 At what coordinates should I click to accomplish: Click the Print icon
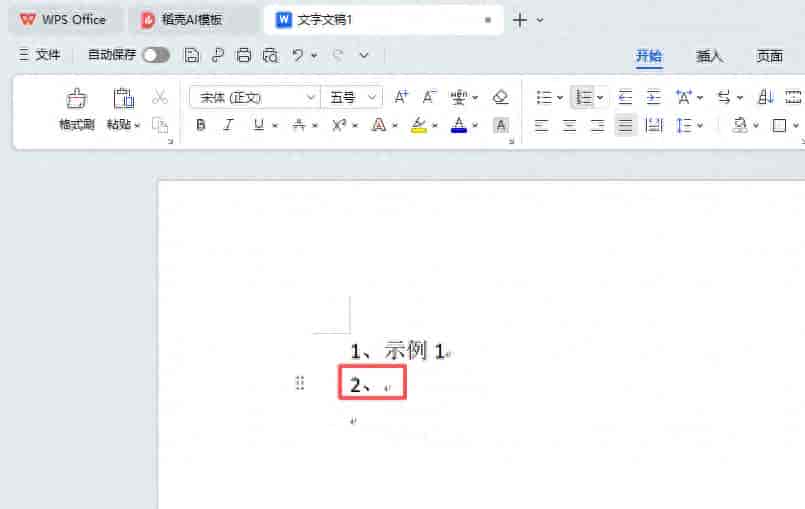click(x=243, y=55)
